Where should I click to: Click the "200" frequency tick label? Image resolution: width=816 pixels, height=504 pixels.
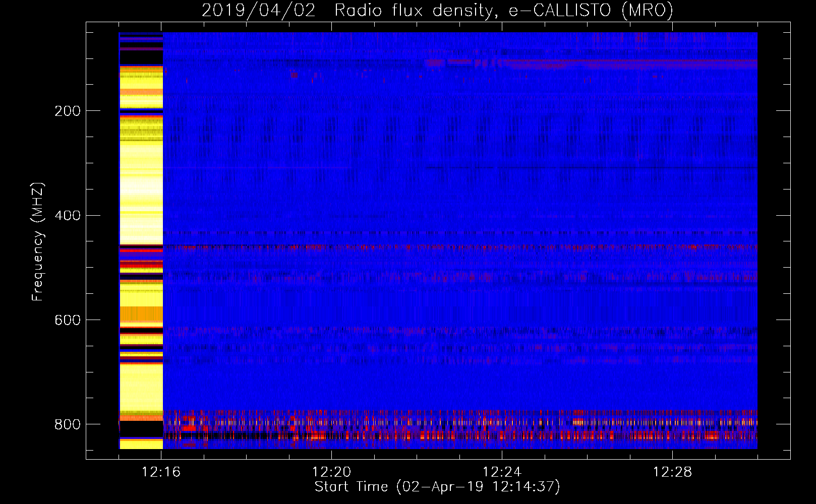(68, 111)
